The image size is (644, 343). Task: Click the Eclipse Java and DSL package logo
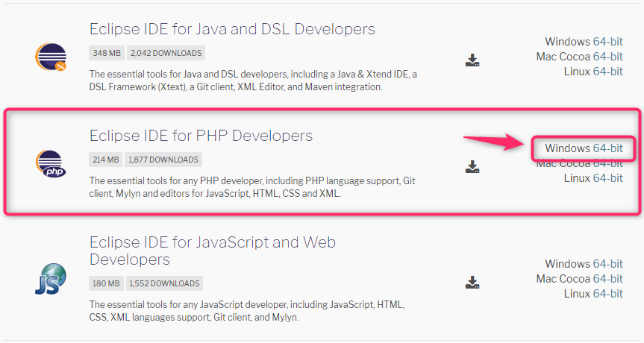51,57
